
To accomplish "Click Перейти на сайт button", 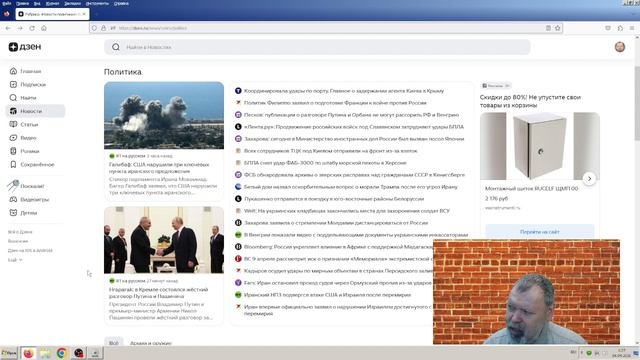I will pyautogui.click(x=540, y=232).
